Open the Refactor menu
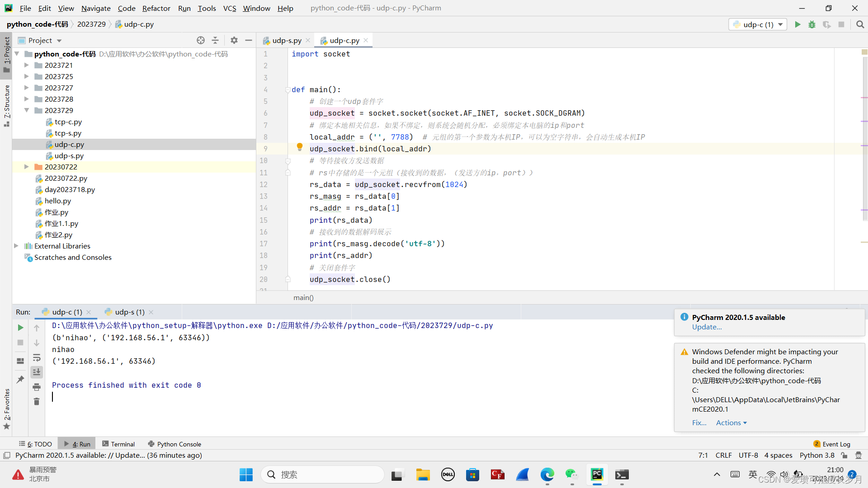Image resolution: width=868 pixels, height=488 pixels. click(156, 8)
